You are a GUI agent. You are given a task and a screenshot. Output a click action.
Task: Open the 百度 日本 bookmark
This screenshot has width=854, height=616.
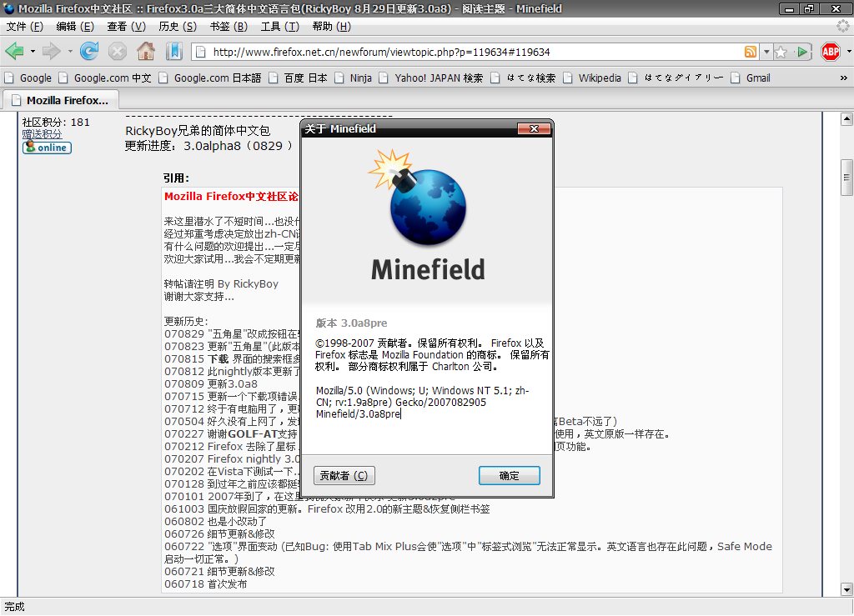(299, 78)
